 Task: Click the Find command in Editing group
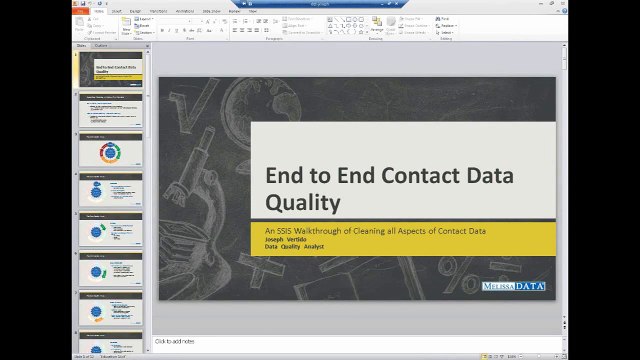[x=442, y=19]
